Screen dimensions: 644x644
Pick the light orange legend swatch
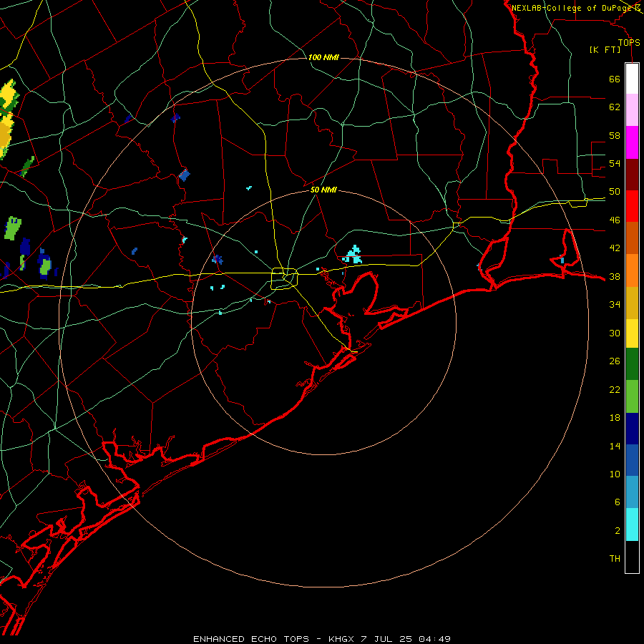coord(632,270)
